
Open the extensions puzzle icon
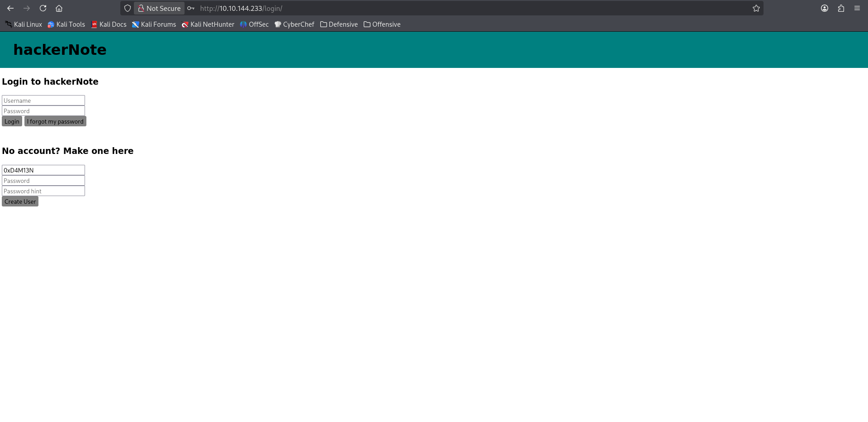click(x=841, y=8)
